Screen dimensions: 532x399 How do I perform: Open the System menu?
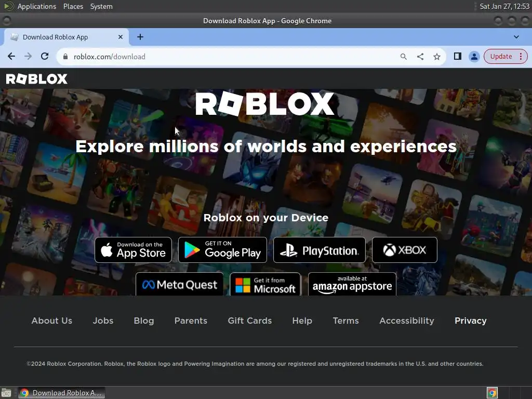[x=101, y=6]
